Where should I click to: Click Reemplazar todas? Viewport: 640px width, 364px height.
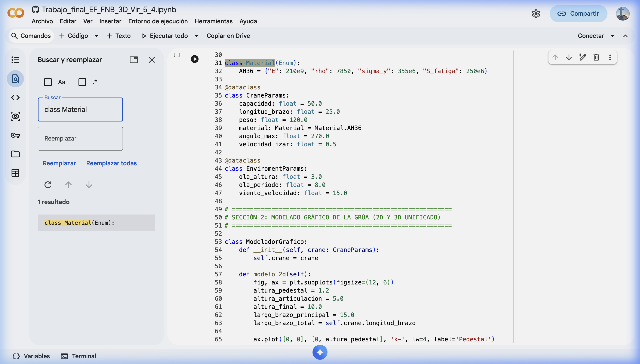pos(111,163)
